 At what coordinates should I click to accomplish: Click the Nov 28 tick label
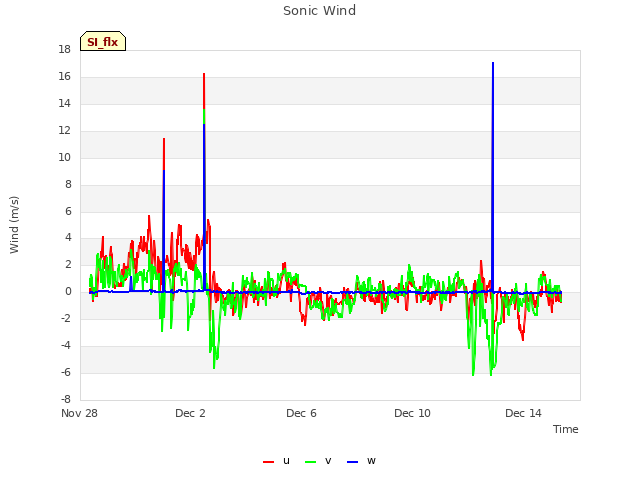79,413
